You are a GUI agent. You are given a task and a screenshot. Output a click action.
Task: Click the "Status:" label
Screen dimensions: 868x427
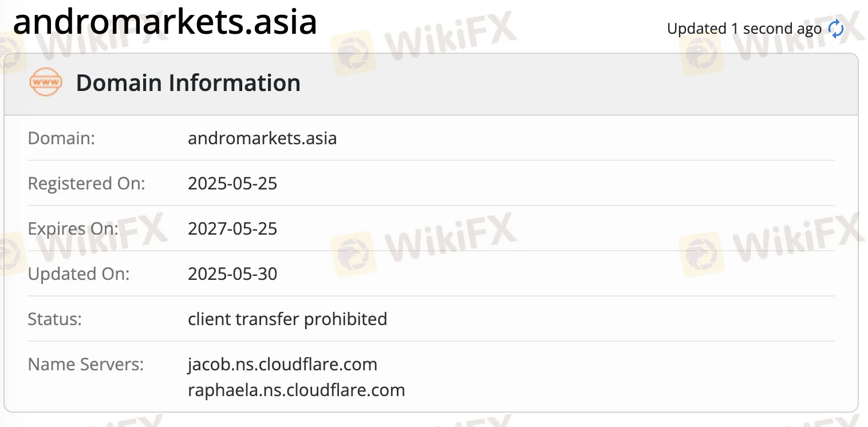55,319
